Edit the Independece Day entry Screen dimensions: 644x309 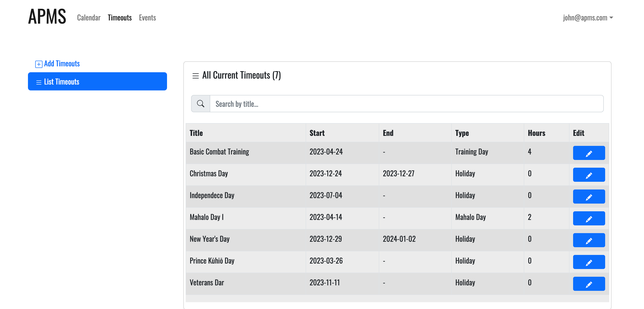(x=589, y=196)
